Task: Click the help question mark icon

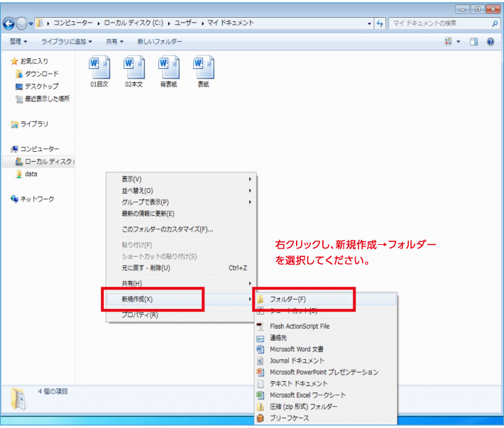Action: [x=490, y=42]
